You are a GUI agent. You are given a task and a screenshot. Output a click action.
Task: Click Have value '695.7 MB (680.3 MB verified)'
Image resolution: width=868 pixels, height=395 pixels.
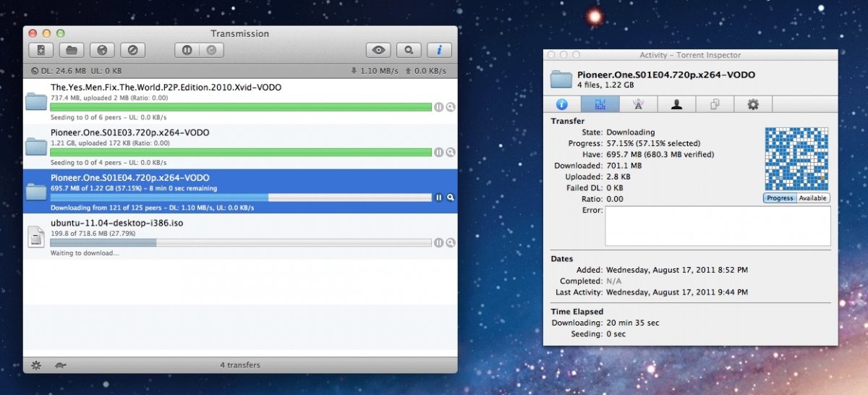tap(660, 154)
